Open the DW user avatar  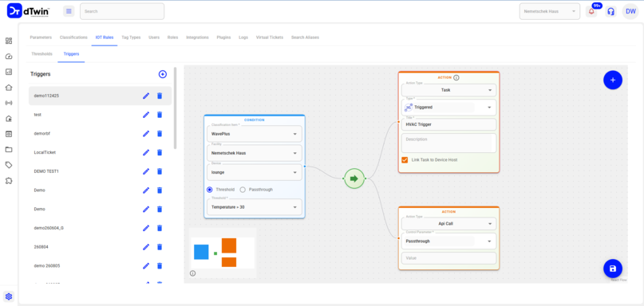click(x=630, y=11)
